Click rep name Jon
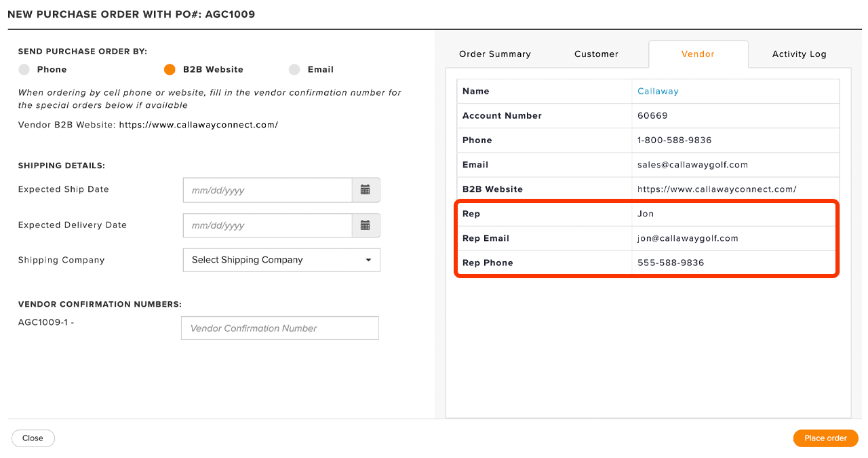Viewport: 868px width, 458px height. 646,214
